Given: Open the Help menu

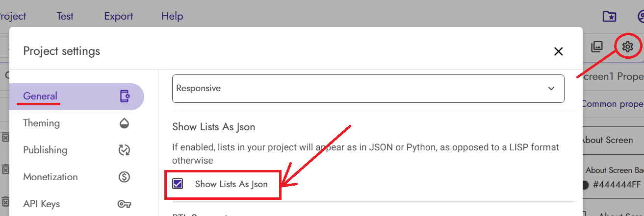Looking at the screenshot, I should pyautogui.click(x=172, y=16).
